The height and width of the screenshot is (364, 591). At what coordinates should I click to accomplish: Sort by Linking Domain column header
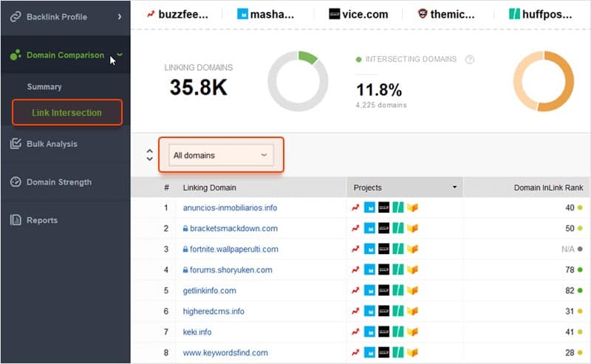[x=210, y=188]
